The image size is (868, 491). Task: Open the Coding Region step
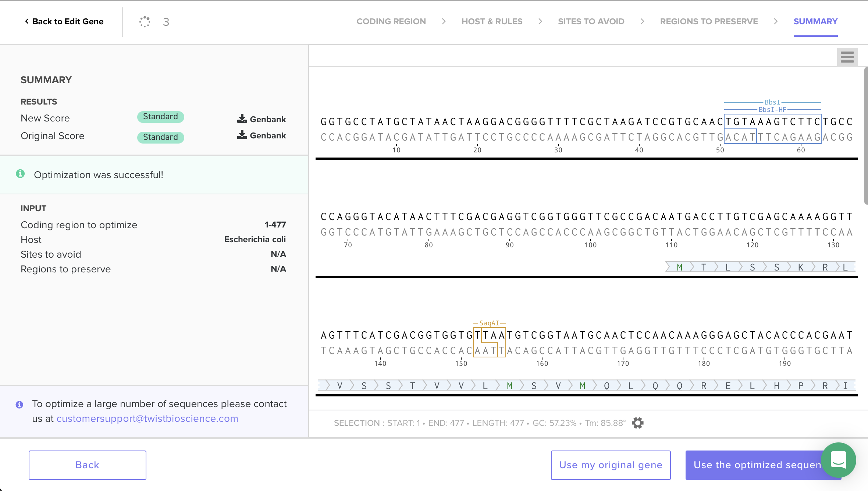point(391,22)
